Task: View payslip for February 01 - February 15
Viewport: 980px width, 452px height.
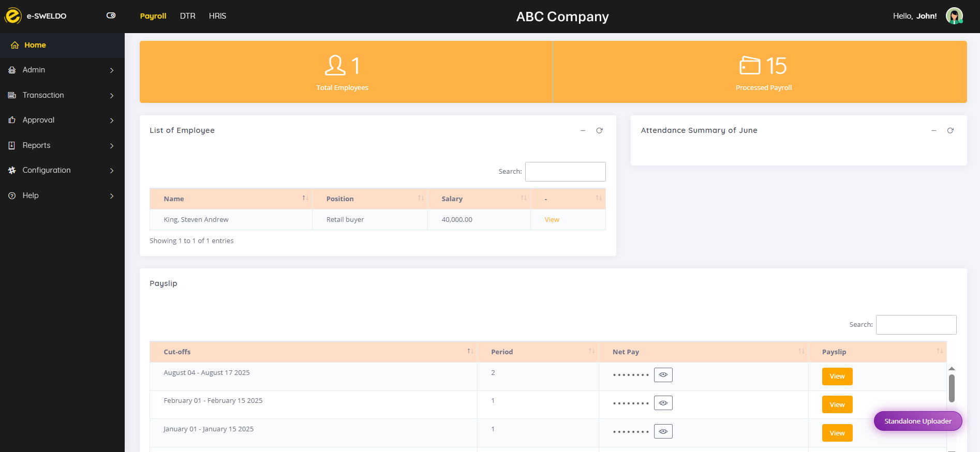Action: (x=837, y=404)
